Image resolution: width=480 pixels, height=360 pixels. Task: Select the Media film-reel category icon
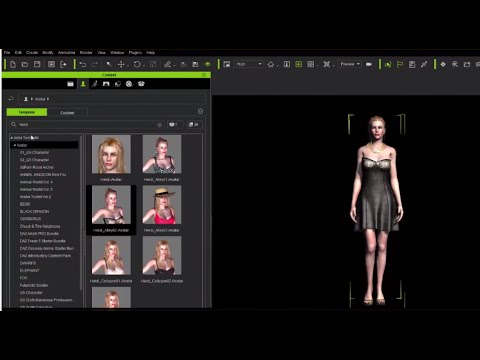click(129, 84)
